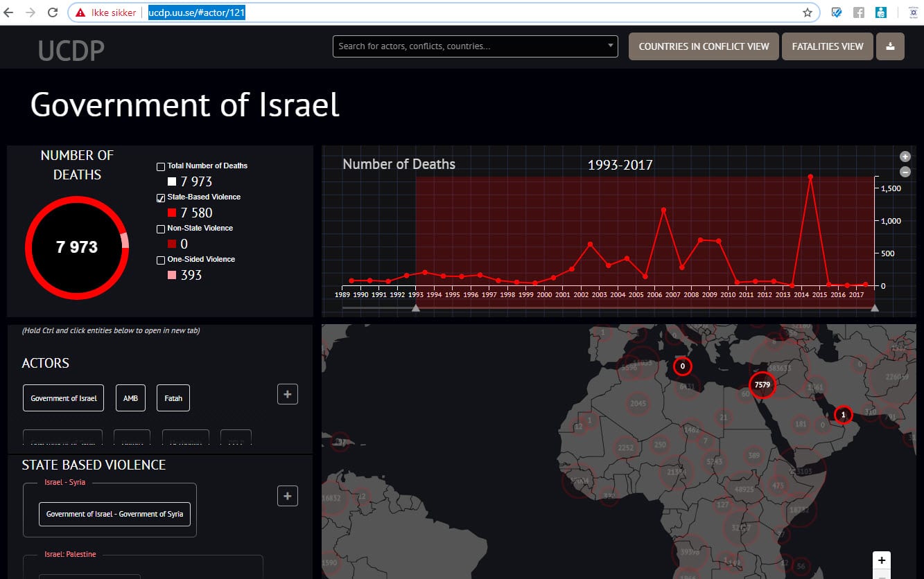Click the 'Ikke sikker' security warning icon
This screenshot has height=579, width=924.
click(80, 12)
